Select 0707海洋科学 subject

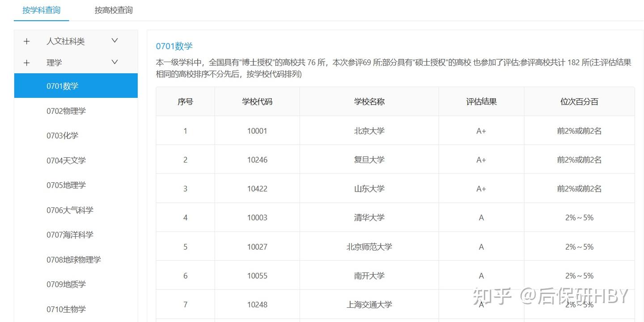[x=70, y=234]
